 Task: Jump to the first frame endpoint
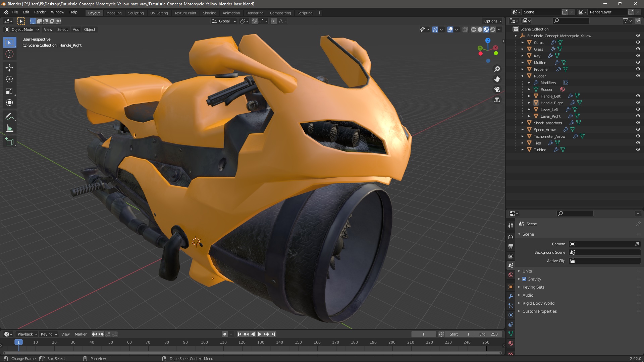pyautogui.click(x=239, y=334)
